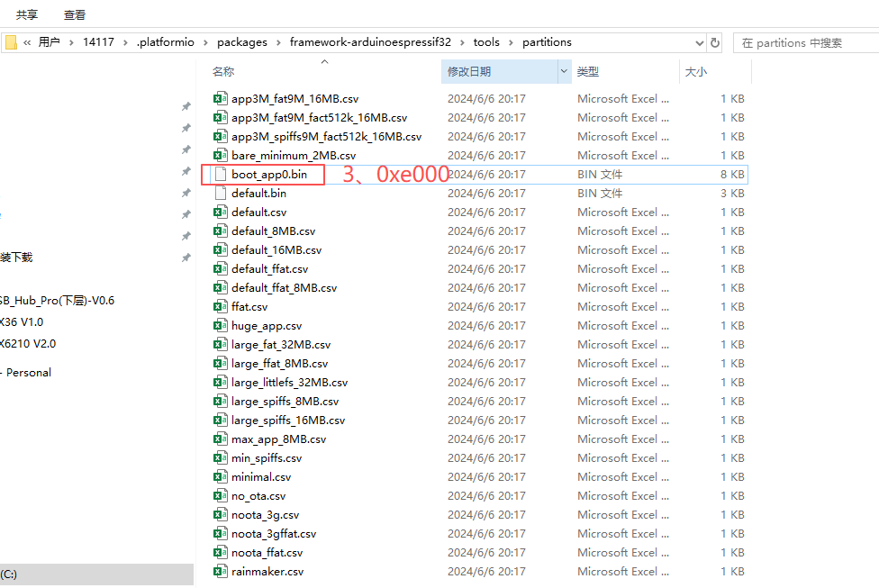Go to framework-arduinoespressif32 in breadcrumb
Image resolution: width=879 pixels, height=588 pixels.
tap(370, 42)
